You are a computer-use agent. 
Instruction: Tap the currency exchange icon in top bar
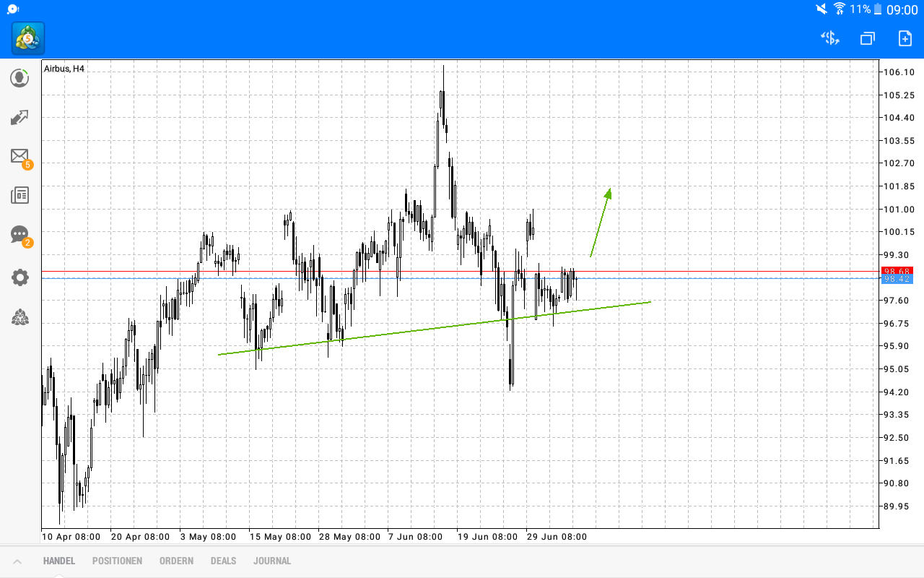829,38
